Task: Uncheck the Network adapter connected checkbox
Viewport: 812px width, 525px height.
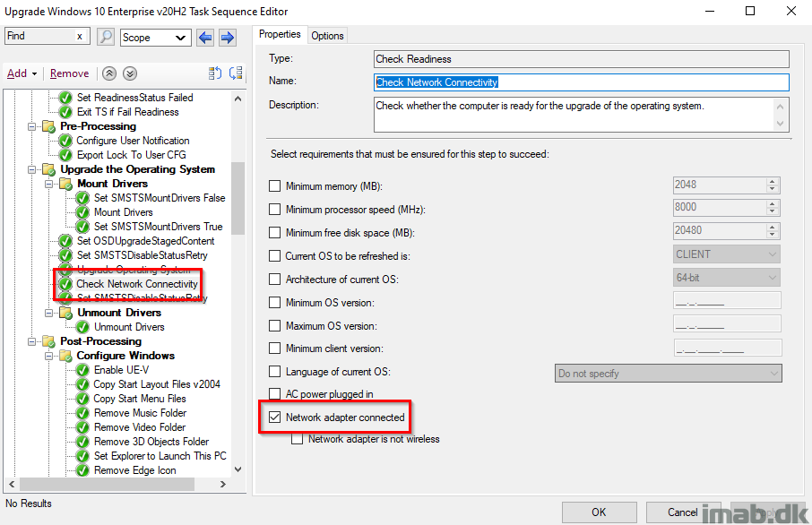Action: point(275,417)
